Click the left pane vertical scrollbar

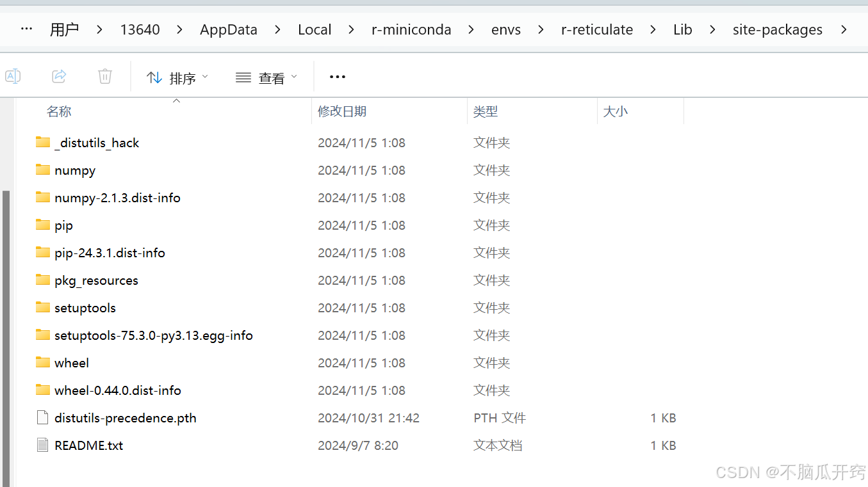click(x=6, y=338)
